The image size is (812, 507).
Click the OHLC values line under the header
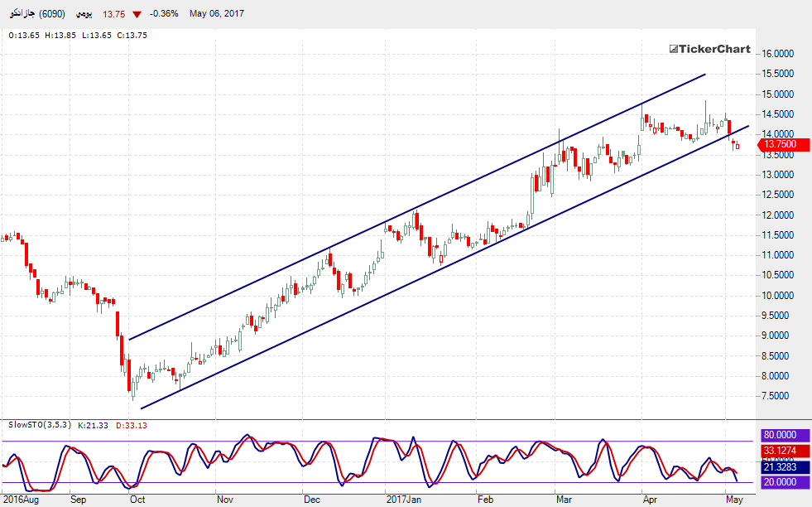(x=78, y=35)
